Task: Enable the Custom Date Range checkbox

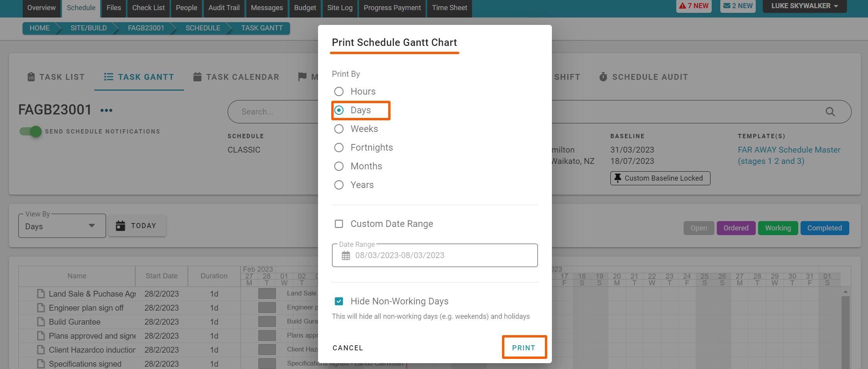Action: 339,224
